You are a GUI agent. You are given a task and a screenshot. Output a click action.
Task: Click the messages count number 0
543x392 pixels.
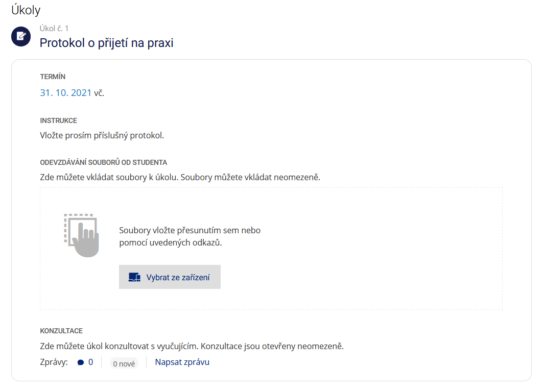(91, 362)
